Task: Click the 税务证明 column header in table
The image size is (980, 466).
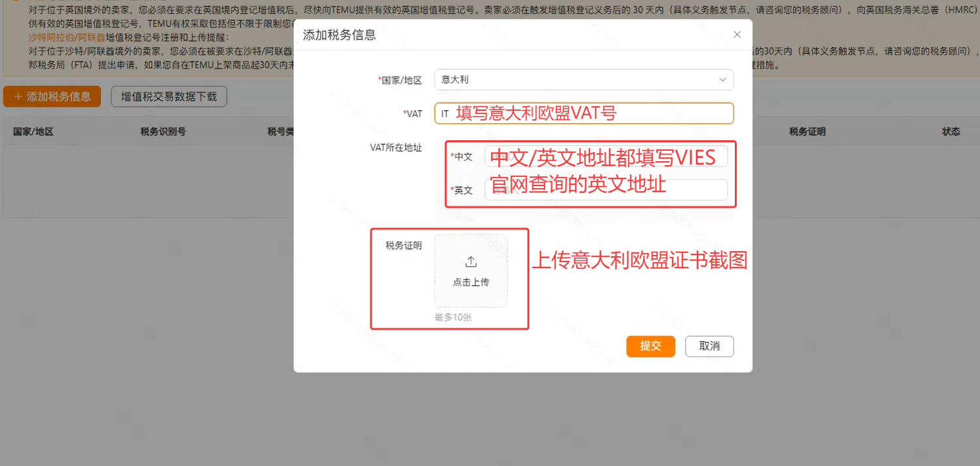Action: (x=807, y=132)
